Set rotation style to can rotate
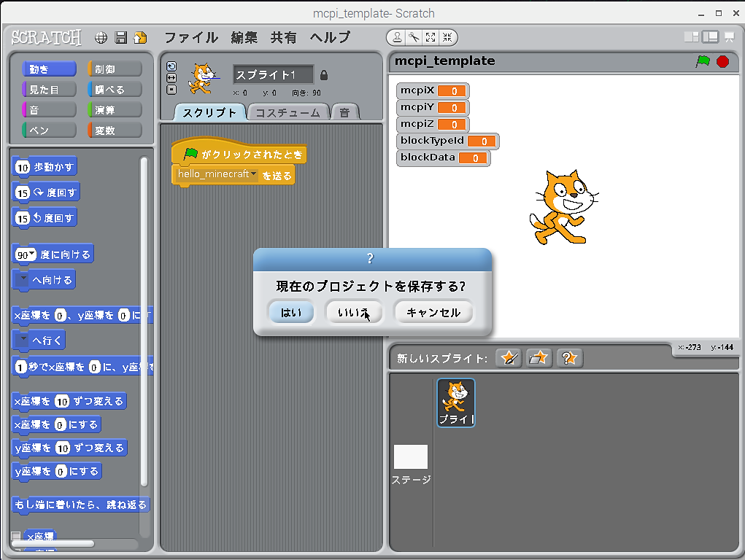Screen dimensions: 745x560 (x=171, y=66)
